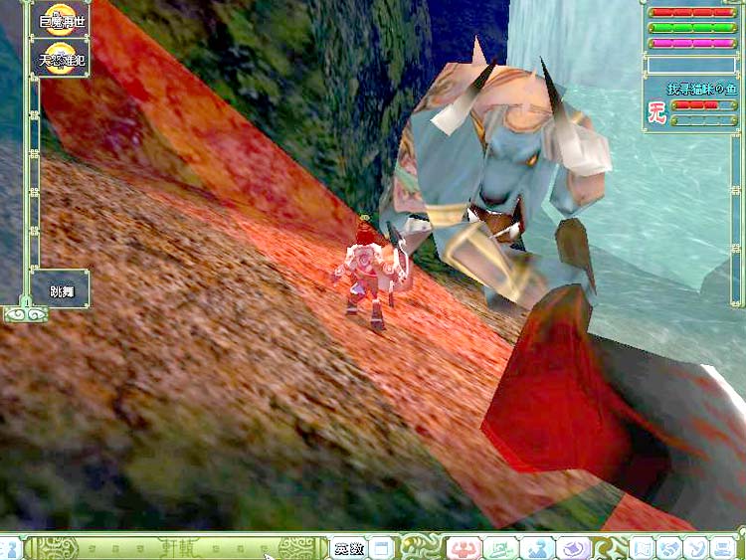Screen dimensions: 746x560
Task: Open the computer system menu icon
Action: 723,548
